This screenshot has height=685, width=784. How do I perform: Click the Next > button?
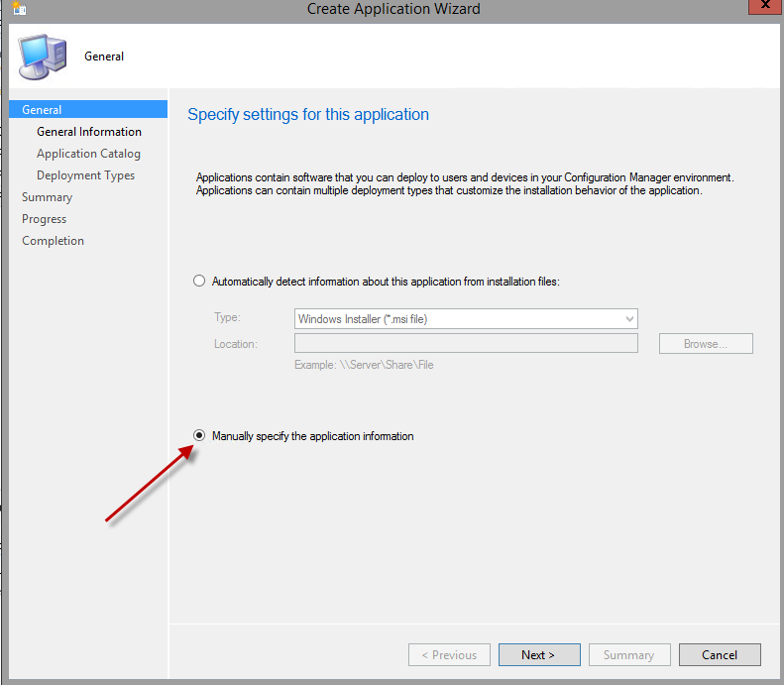click(x=538, y=655)
